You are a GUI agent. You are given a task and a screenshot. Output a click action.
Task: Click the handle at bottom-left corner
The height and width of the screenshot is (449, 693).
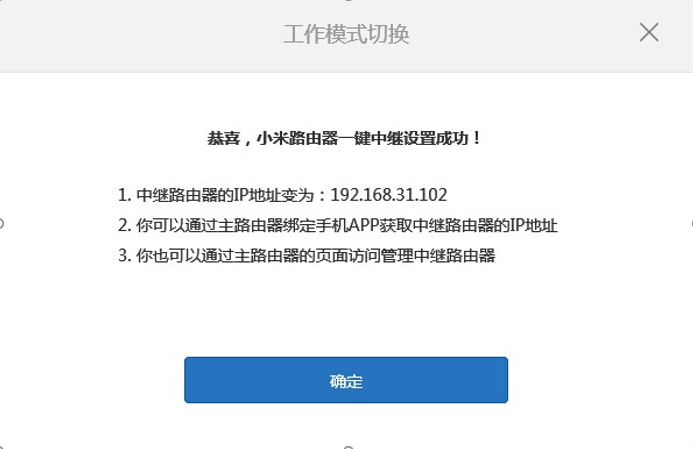pyautogui.click(x=1, y=447)
